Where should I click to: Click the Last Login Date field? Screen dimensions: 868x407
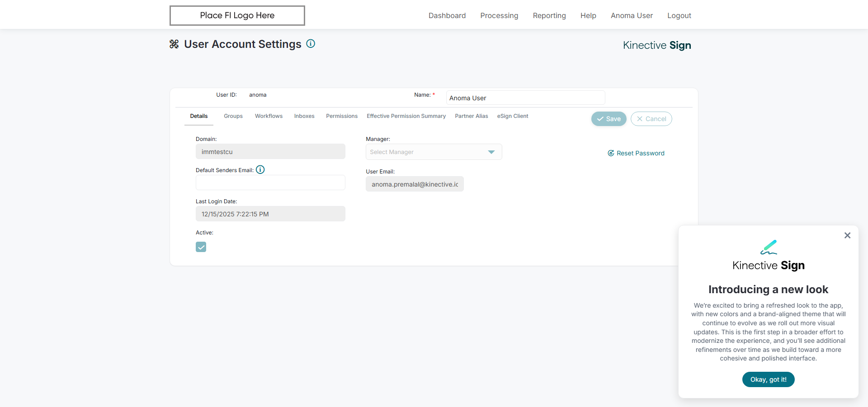[x=270, y=214]
